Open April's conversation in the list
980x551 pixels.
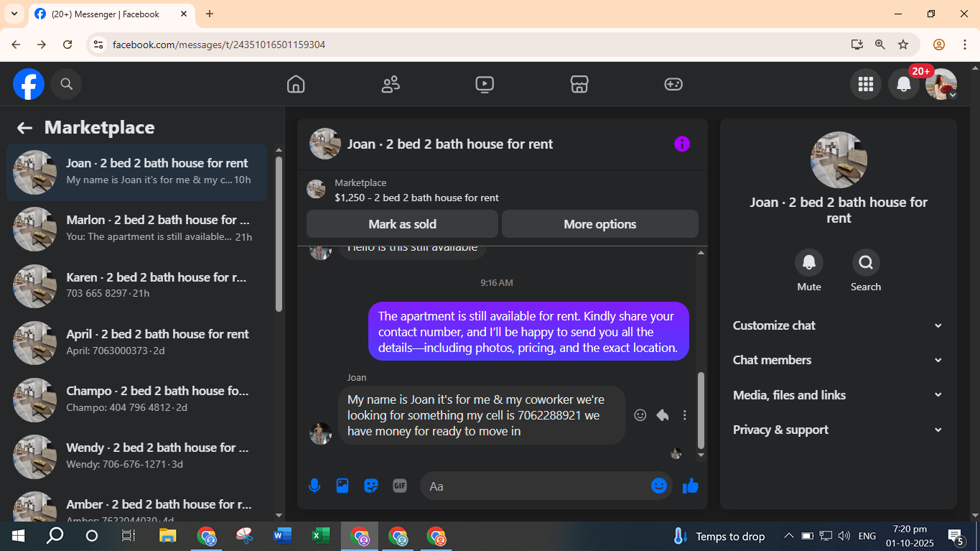[137, 343]
